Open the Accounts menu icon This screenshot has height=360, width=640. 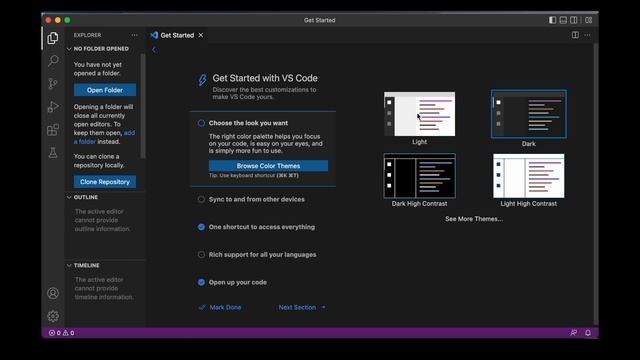tap(53, 293)
